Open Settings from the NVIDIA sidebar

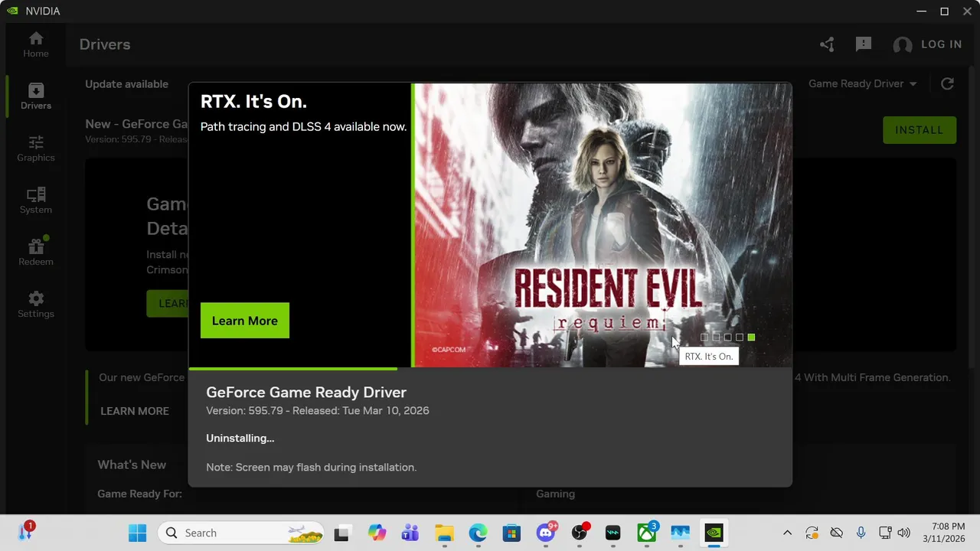click(35, 305)
